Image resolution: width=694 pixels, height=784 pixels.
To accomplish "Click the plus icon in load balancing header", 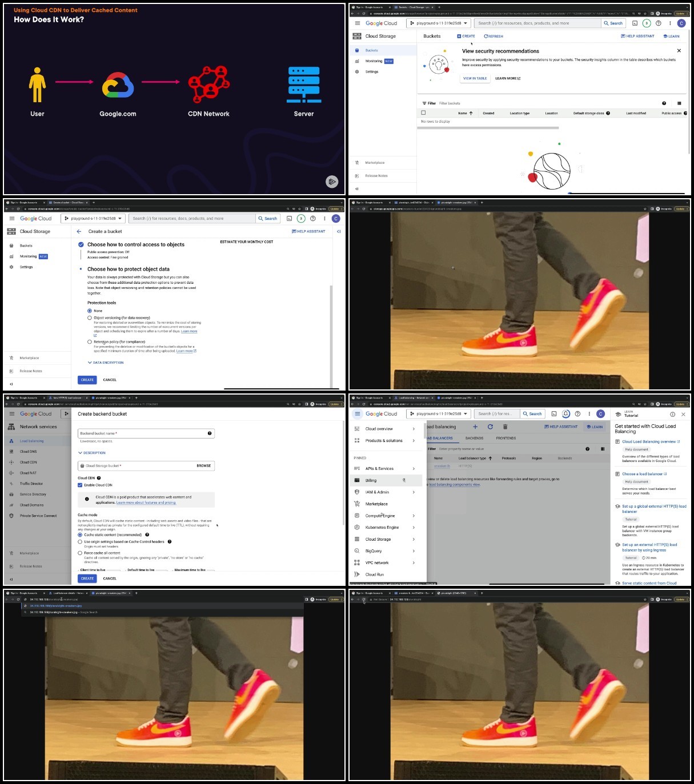I will click(x=475, y=427).
